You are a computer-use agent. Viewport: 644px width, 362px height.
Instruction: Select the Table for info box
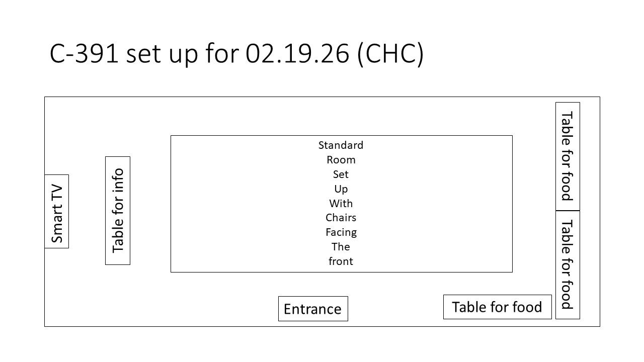tap(118, 211)
